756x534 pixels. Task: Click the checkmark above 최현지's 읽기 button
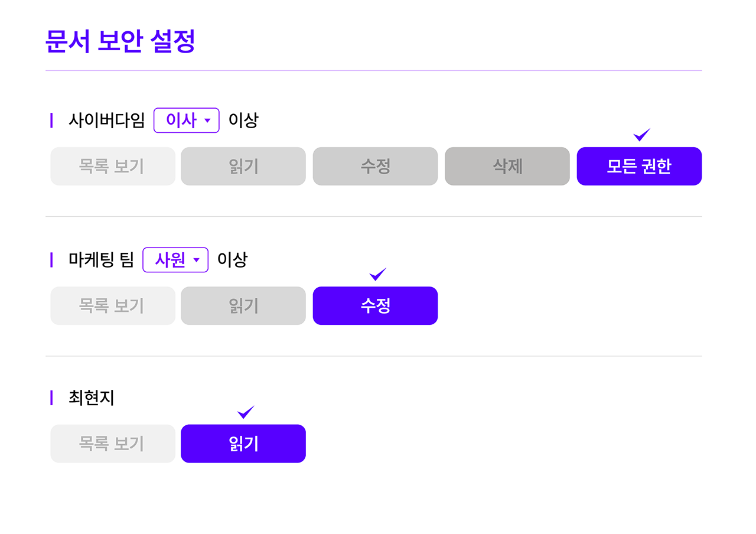click(x=246, y=412)
